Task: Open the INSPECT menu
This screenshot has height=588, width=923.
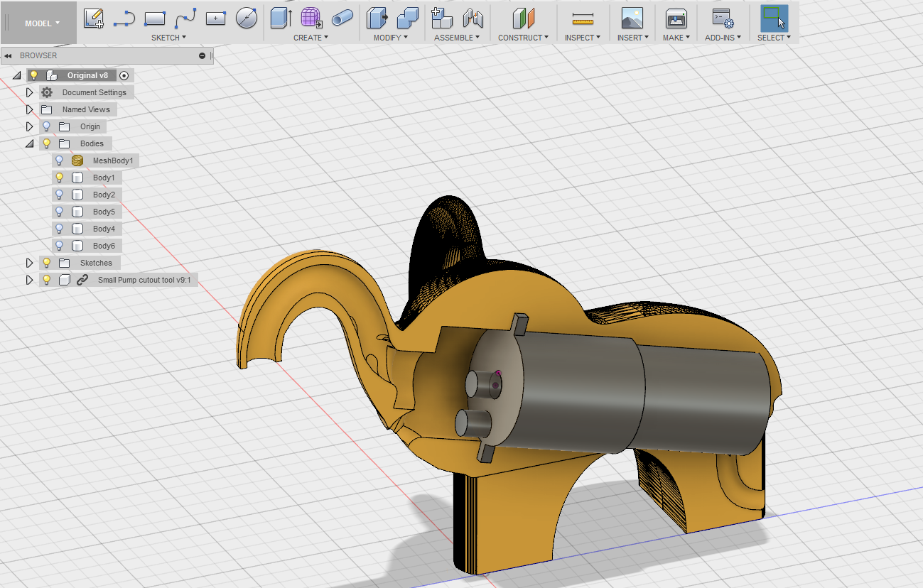Action: click(x=583, y=38)
